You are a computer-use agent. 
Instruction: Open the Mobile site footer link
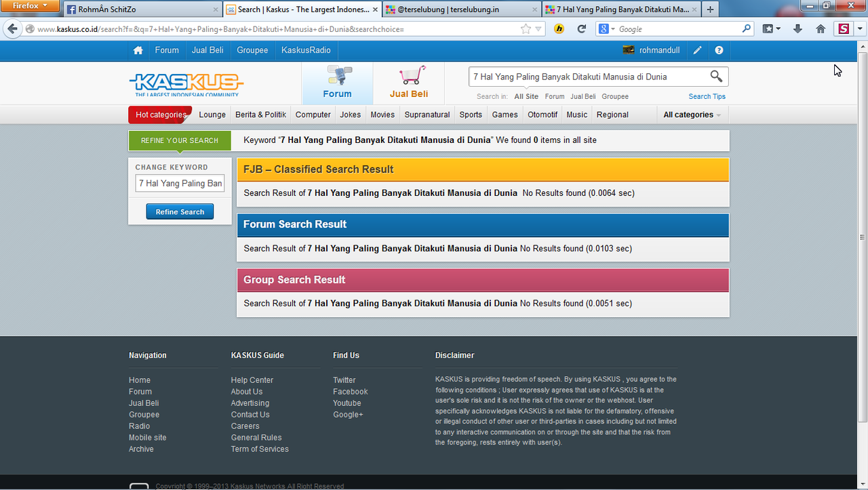(x=147, y=438)
